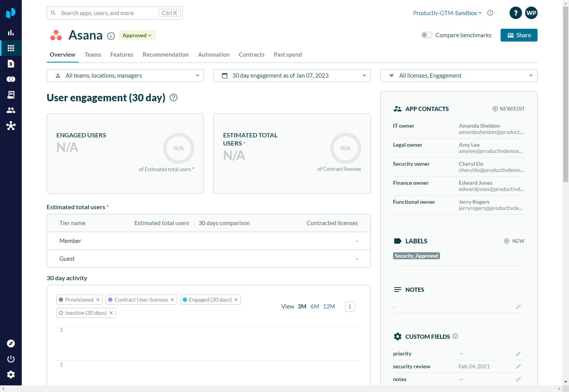Click the Share button
The width and height of the screenshot is (569, 392).
coord(519,35)
